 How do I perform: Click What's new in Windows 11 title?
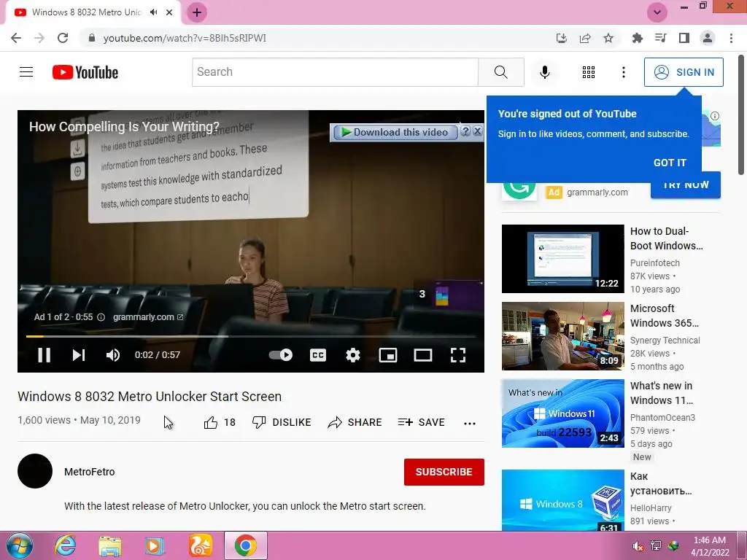click(x=661, y=393)
